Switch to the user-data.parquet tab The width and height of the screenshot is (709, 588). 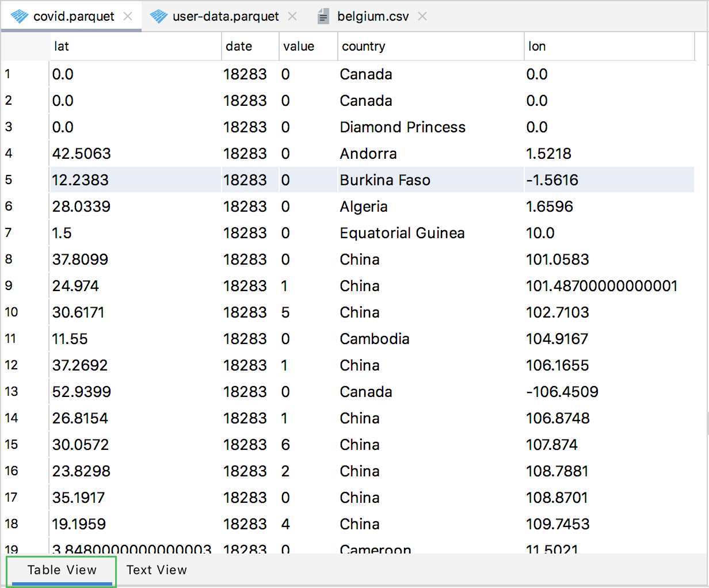pos(224,16)
